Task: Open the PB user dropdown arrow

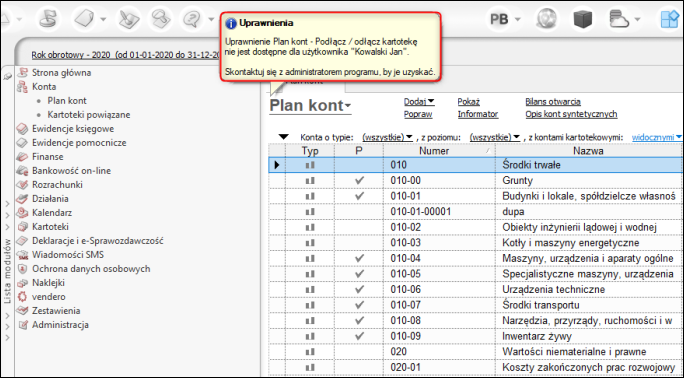Action: pyautogui.click(x=518, y=19)
